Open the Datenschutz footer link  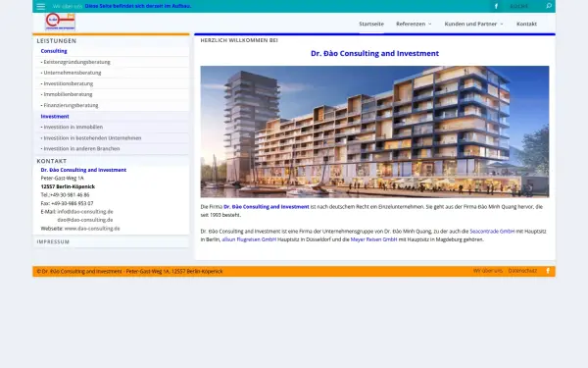522,271
